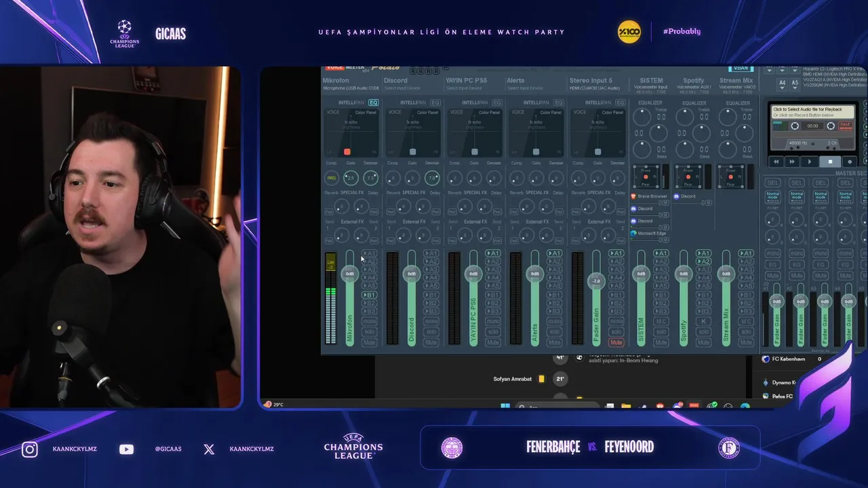The width and height of the screenshot is (868, 488).
Task: Click the Mikrofon Reverb knob
Action: [341, 206]
